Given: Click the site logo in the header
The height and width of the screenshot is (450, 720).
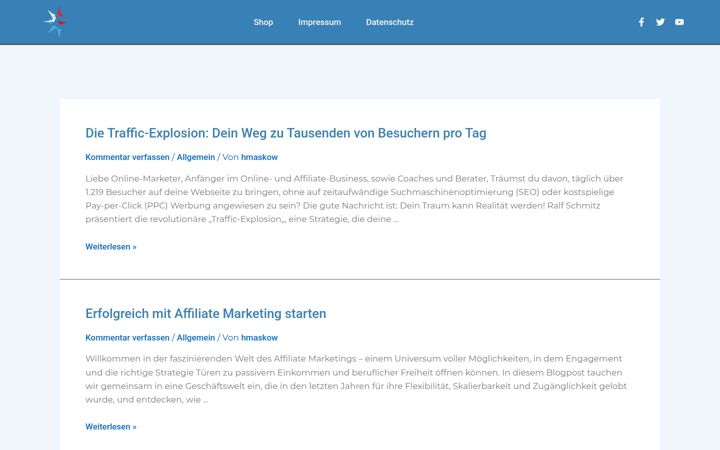Looking at the screenshot, I should (x=55, y=22).
